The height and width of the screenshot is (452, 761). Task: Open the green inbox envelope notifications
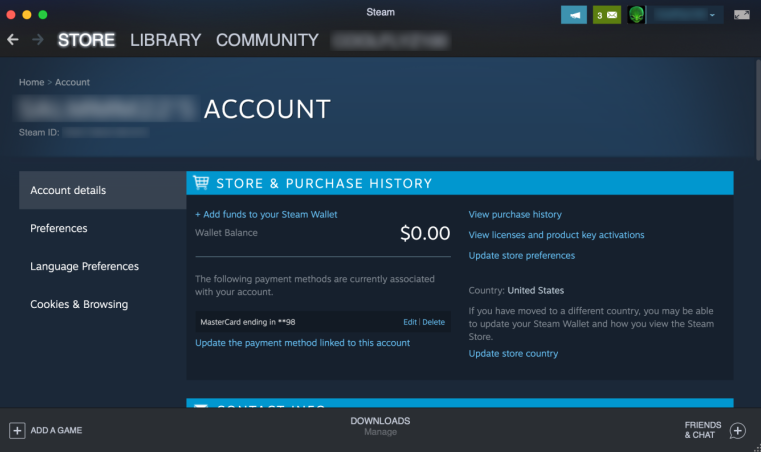click(x=607, y=15)
